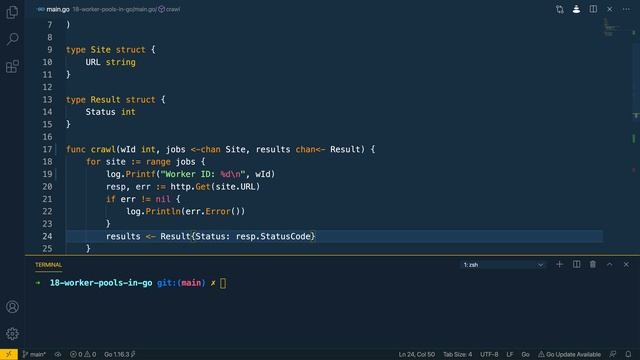Click the word crawl in func declaration

point(103,149)
